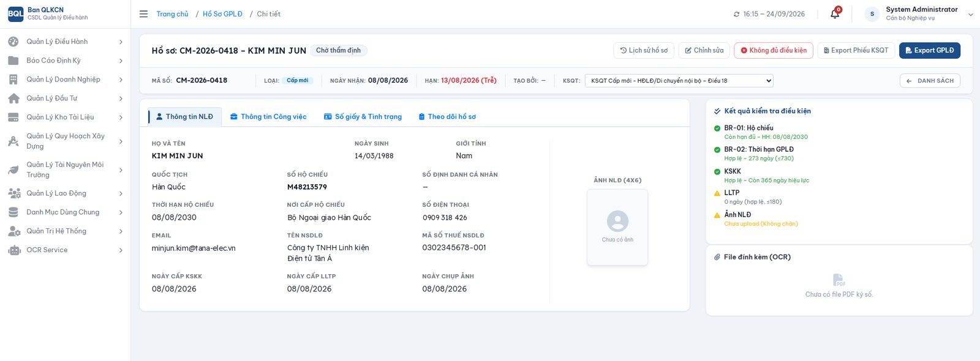The height and width of the screenshot is (361, 980).
Task: Click the Export Phiếu KSQT button
Action: pos(856,50)
